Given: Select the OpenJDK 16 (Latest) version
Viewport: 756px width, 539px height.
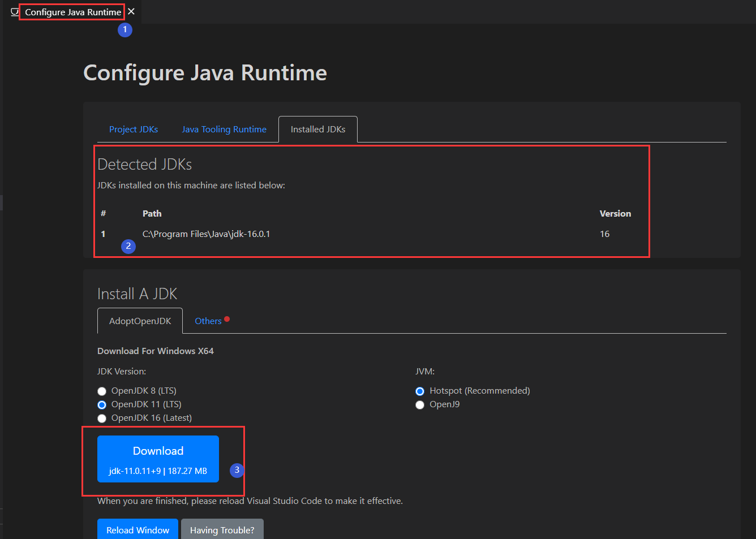Looking at the screenshot, I should (x=102, y=418).
